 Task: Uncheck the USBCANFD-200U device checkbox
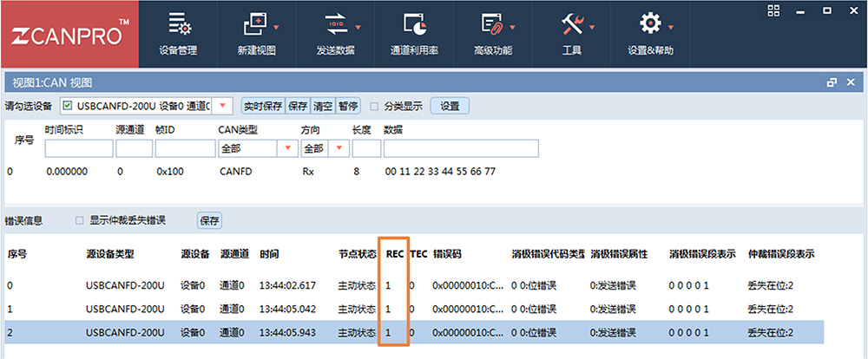(x=67, y=106)
